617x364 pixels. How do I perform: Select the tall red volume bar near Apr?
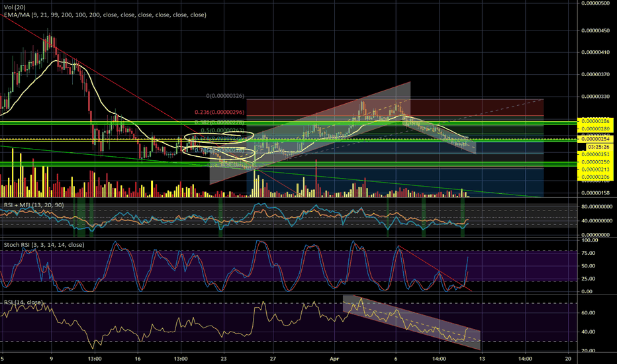coord(316,177)
